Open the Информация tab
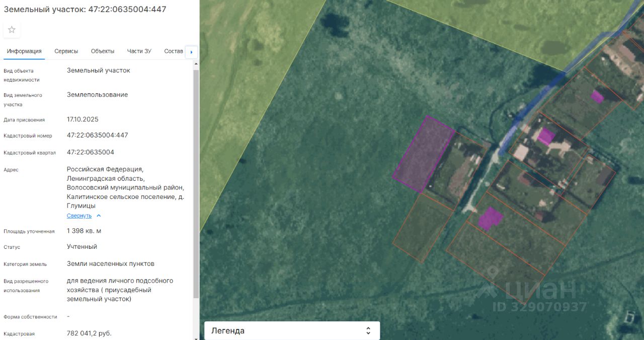This screenshot has width=644, height=340. point(24,51)
